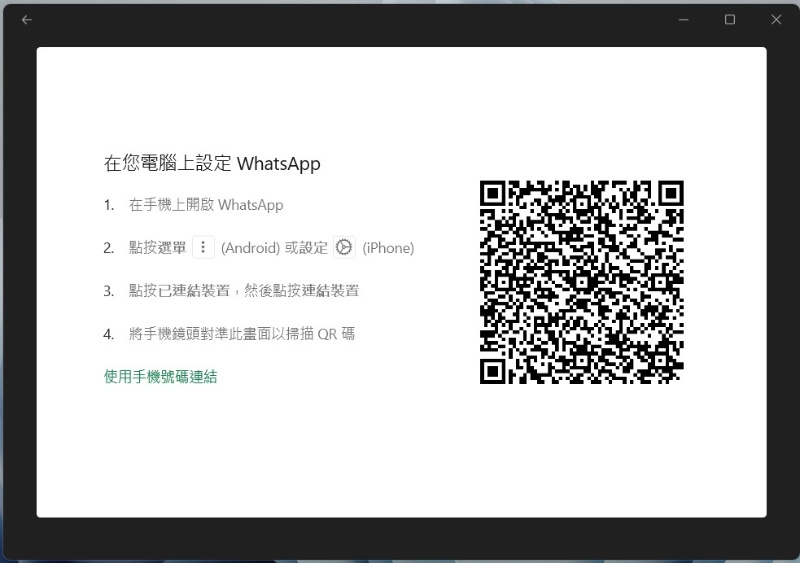Click the empty title bar area at the top center
This screenshot has width=800, height=563.
400,20
